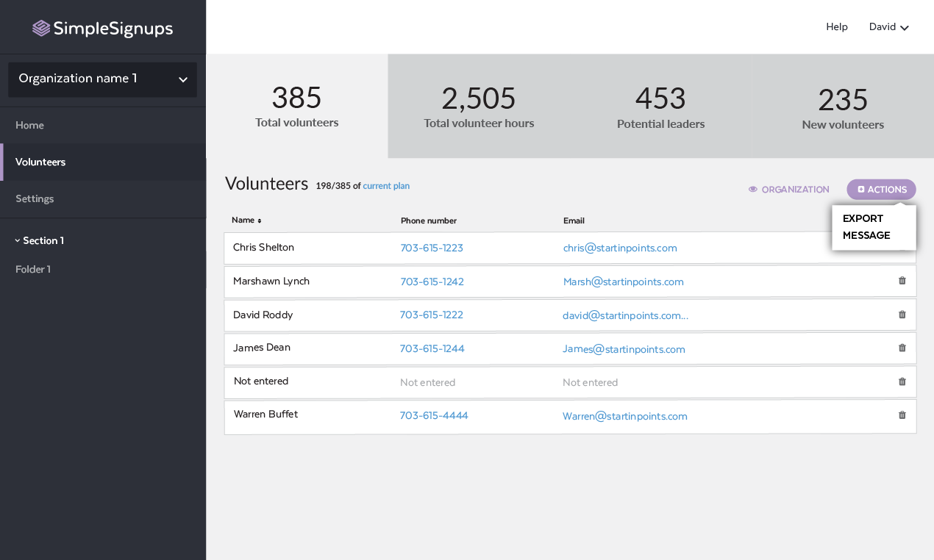Screen dimensions: 934x560
Task: Click the Email column header
Action: click(x=574, y=220)
